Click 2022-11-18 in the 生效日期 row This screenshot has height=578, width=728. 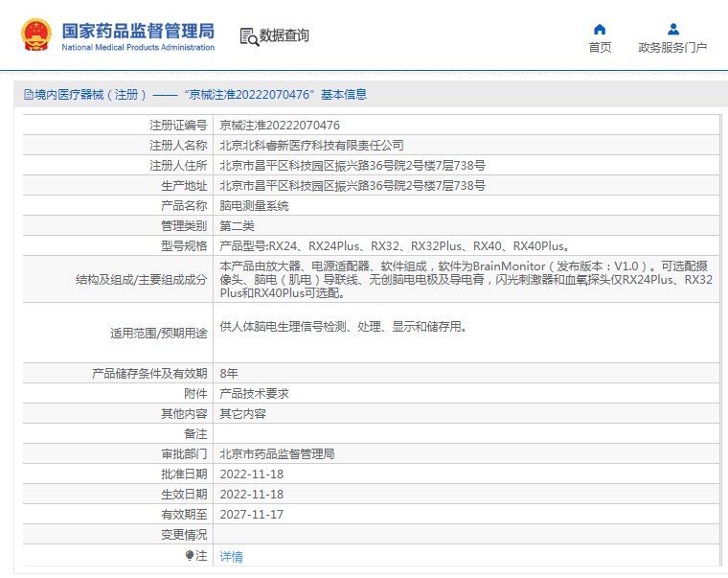[x=252, y=495]
